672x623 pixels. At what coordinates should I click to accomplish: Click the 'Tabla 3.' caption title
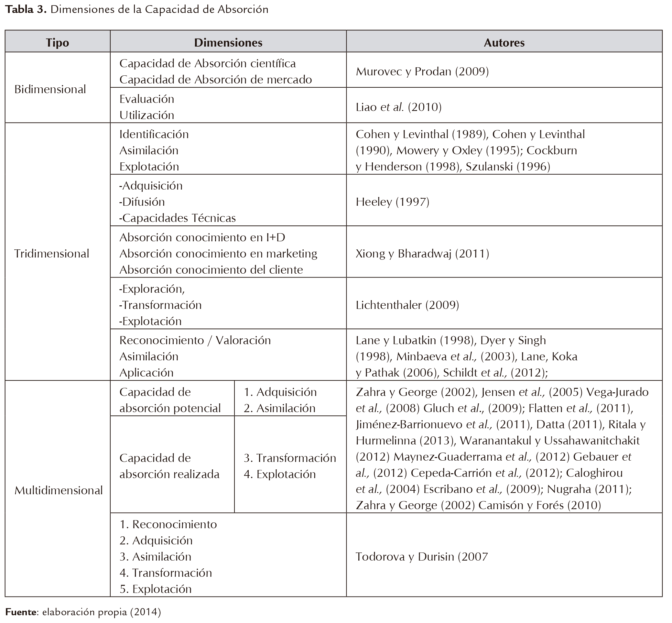pos(26,9)
